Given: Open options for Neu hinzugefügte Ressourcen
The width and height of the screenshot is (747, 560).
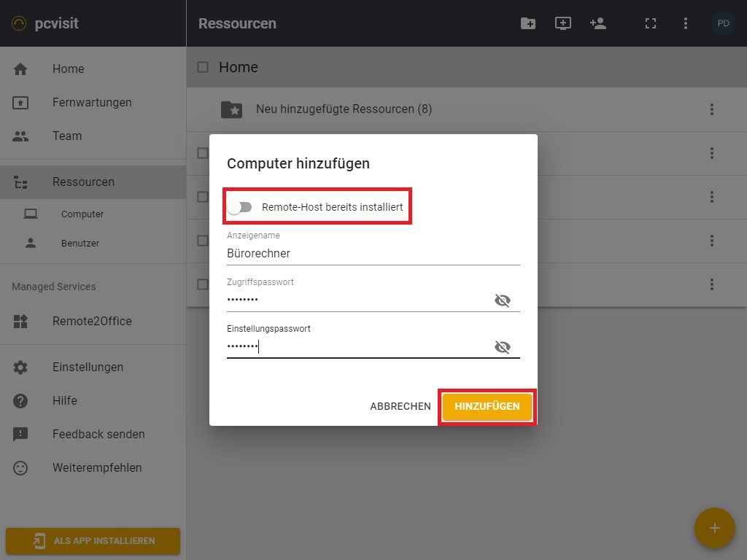Looking at the screenshot, I should 711,109.
